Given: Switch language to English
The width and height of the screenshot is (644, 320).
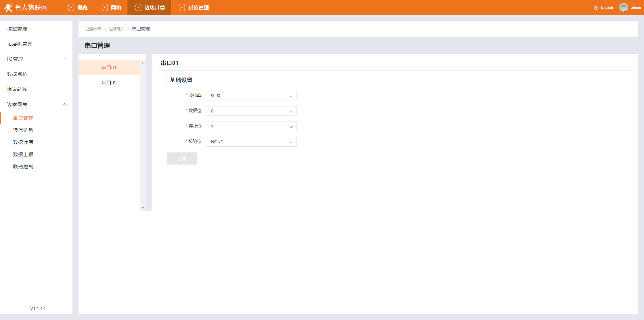Looking at the screenshot, I should pyautogui.click(x=606, y=8).
